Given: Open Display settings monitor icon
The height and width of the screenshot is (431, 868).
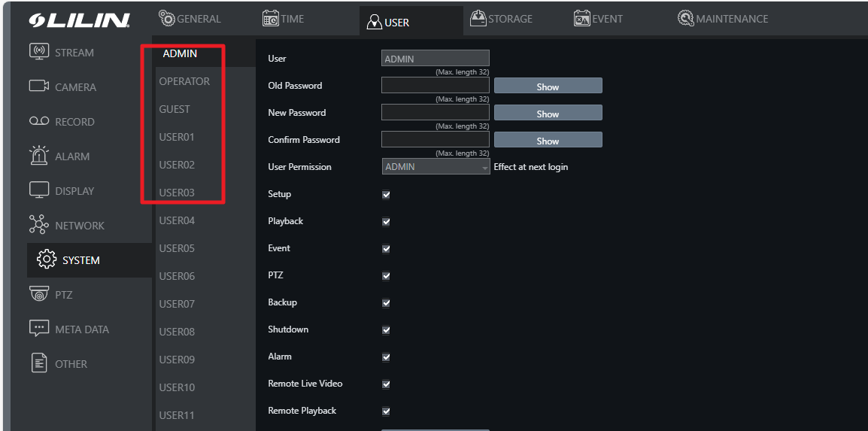Looking at the screenshot, I should 39,190.
